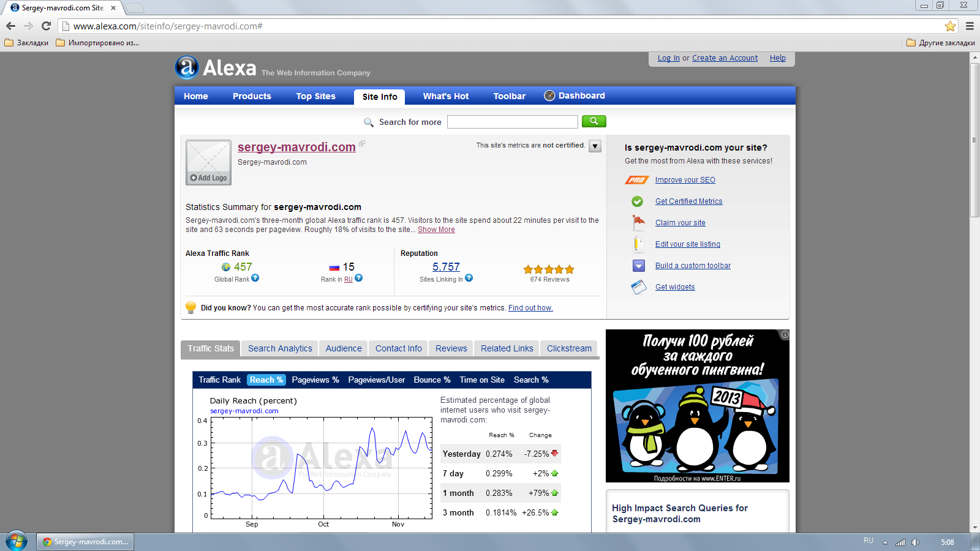The height and width of the screenshot is (551, 980).
Task: Click the ad info icon
Action: [x=785, y=334]
